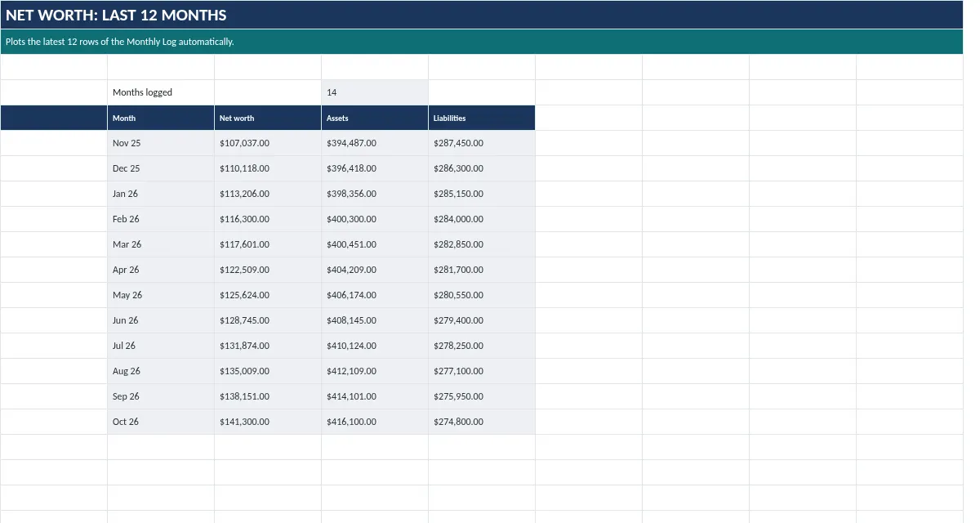Click the "Aug 26" month cell

tap(161, 371)
